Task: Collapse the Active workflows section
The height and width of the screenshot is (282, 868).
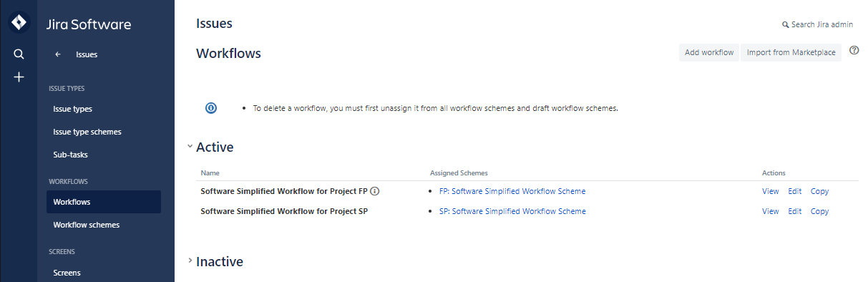Action: point(190,146)
